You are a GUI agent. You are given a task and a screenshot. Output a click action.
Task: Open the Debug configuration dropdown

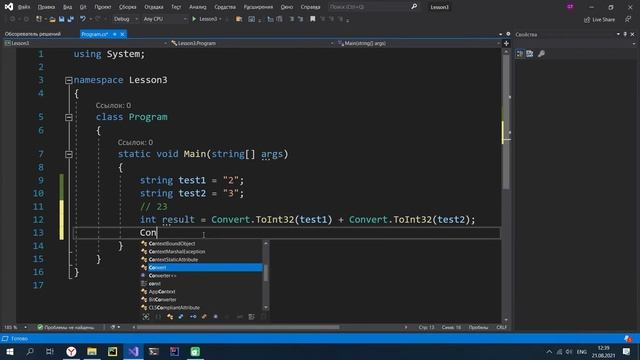tap(125, 19)
